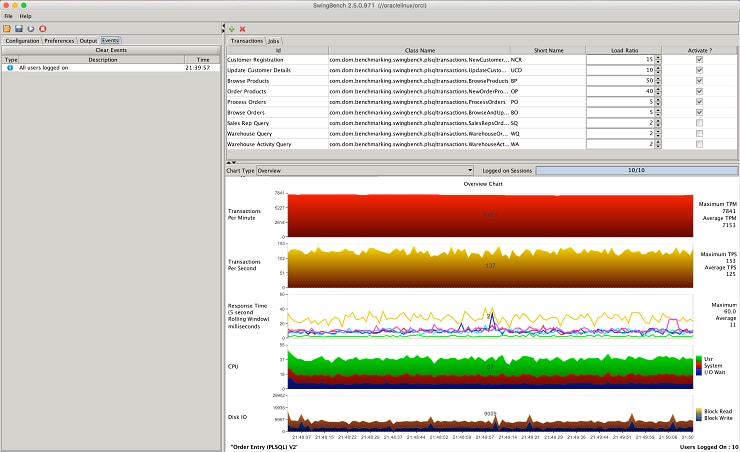This screenshot has width=740, height=452.
Task: Click the save configuration disk icon
Action: point(18,28)
